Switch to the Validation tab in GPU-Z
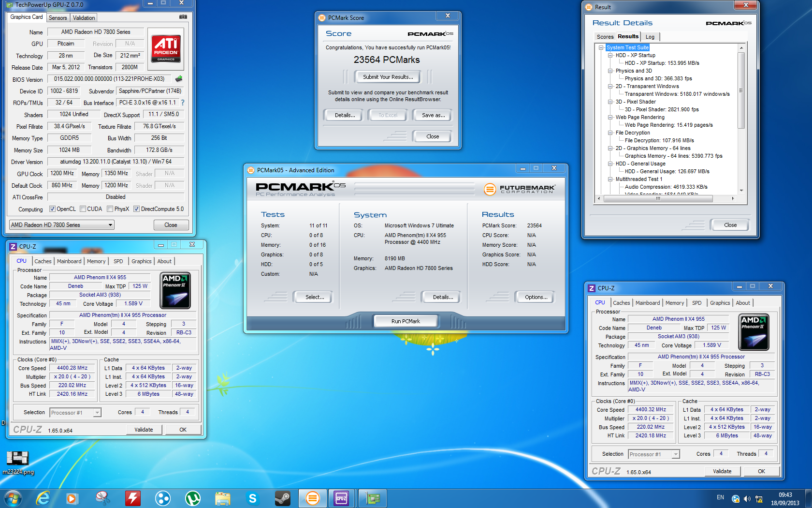 click(84, 18)
